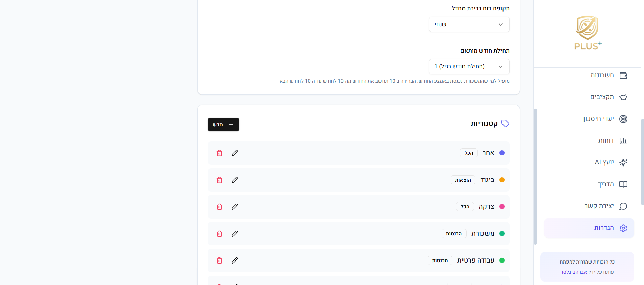Open חשבונות in the sidebar

point(608,75)
